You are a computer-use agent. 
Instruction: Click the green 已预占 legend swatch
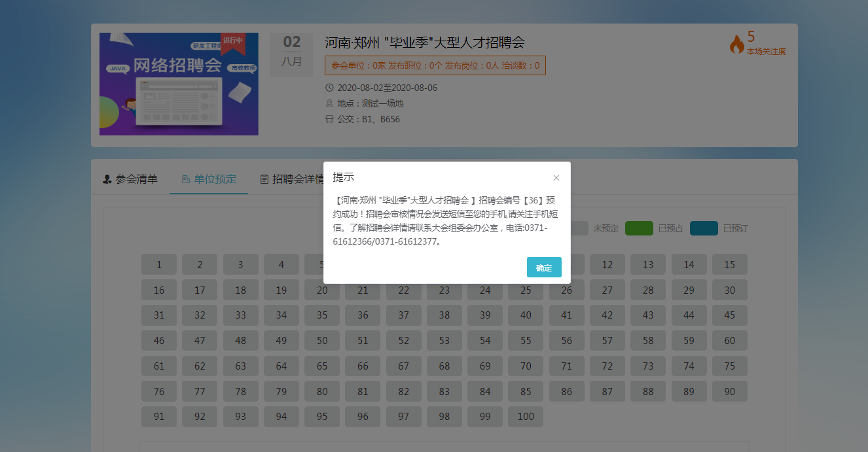pos(639,228)
